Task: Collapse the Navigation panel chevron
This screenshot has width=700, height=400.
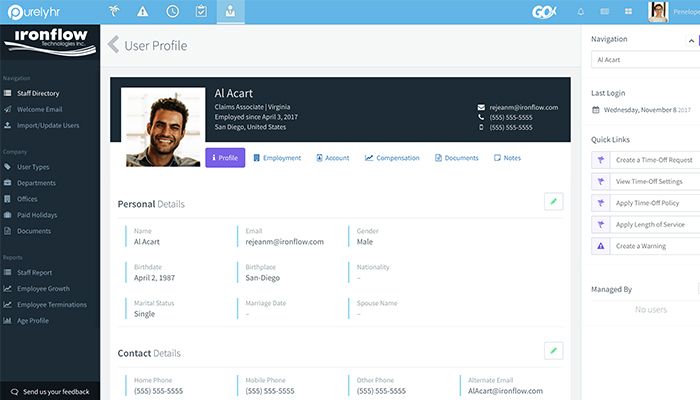Action: click(x=690, y=40)
